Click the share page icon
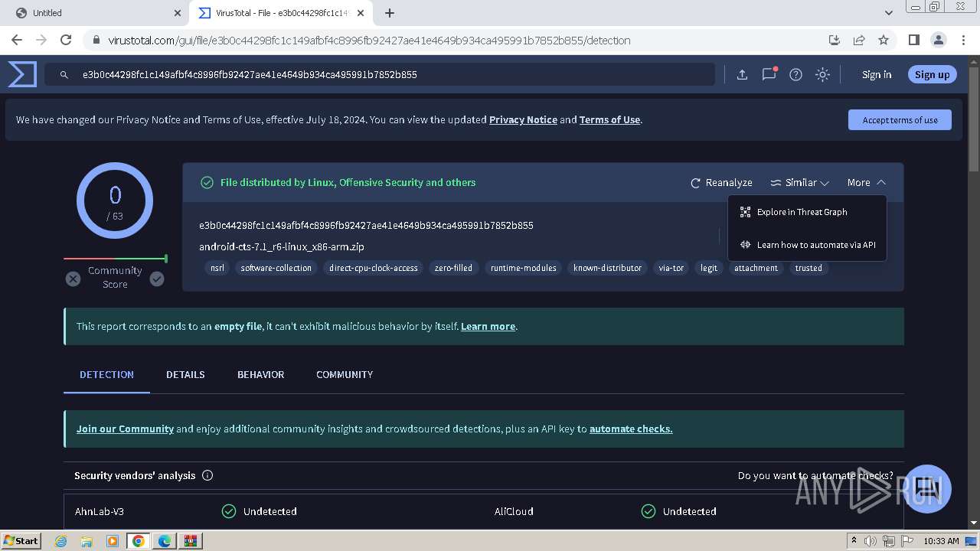Image resolution: width=980 pixels, height=551 pixels. click(859, 40)
